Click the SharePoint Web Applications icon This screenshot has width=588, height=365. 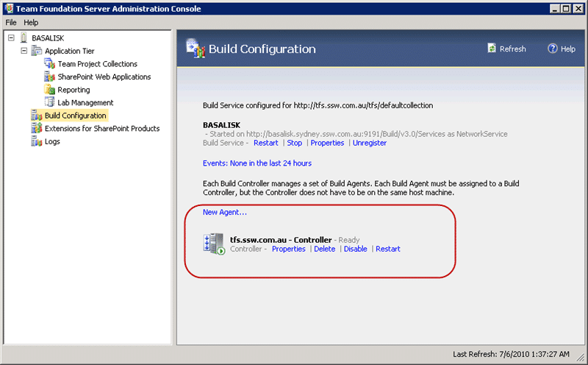pos(49,77)
